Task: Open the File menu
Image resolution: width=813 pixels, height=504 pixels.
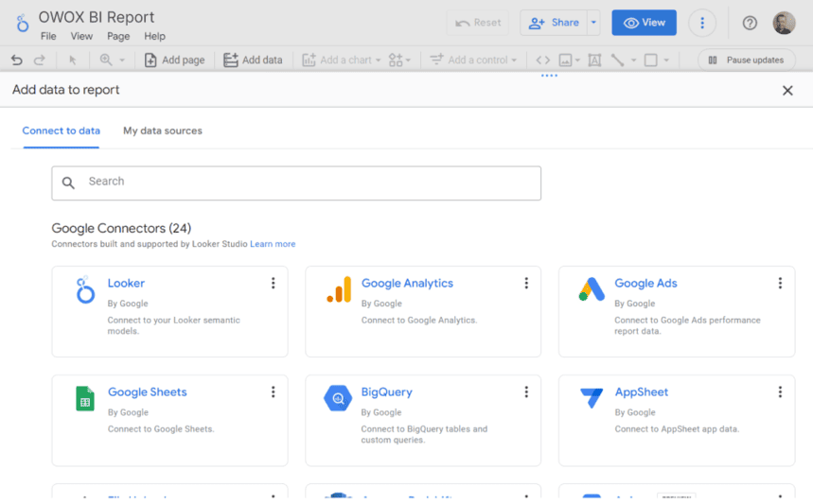Action: tap(48, 36)
